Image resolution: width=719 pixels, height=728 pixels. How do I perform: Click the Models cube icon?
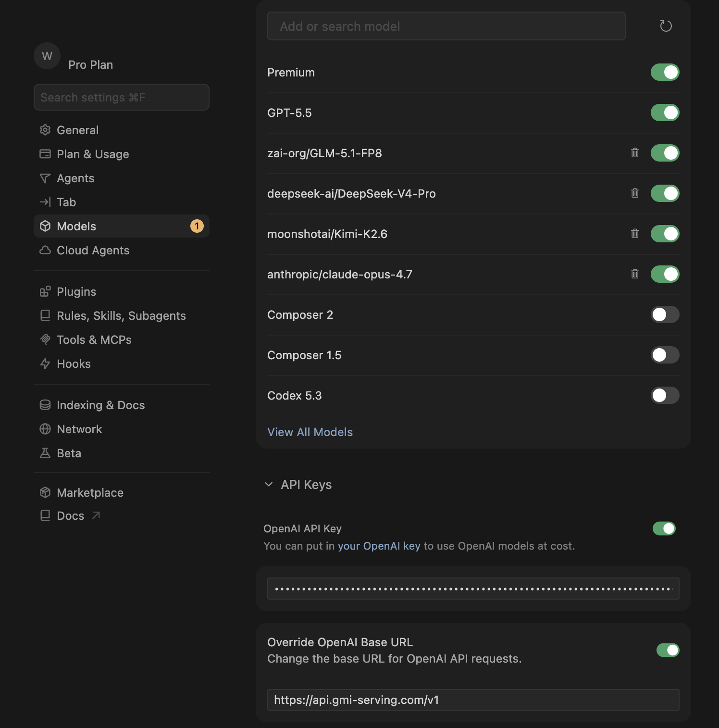[x=45, y=226]
